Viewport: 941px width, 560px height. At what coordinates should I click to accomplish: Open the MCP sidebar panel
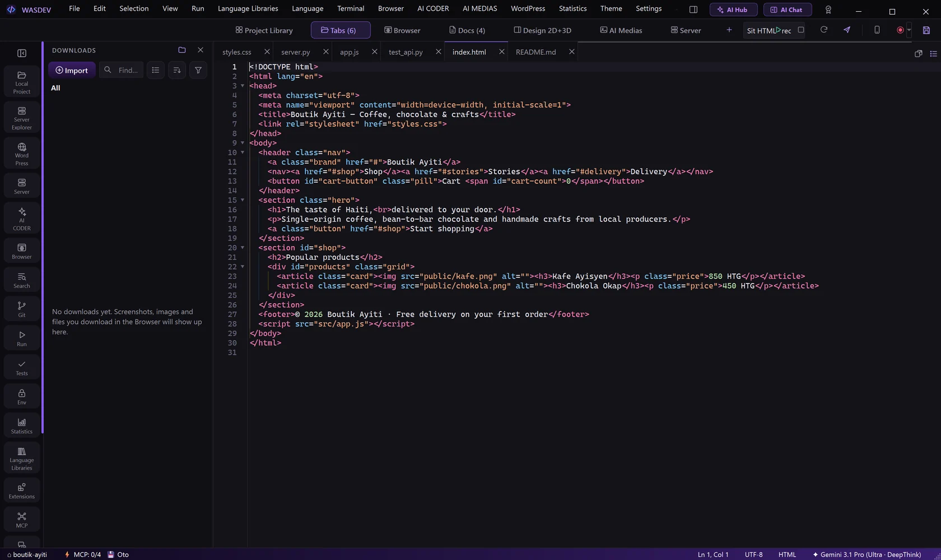pos(22,520)
